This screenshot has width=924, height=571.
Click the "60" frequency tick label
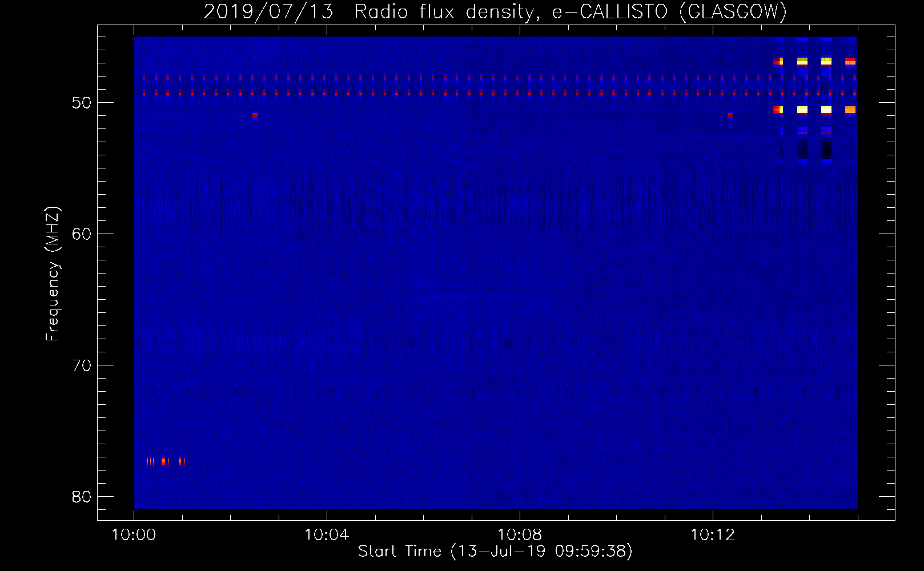82,234
